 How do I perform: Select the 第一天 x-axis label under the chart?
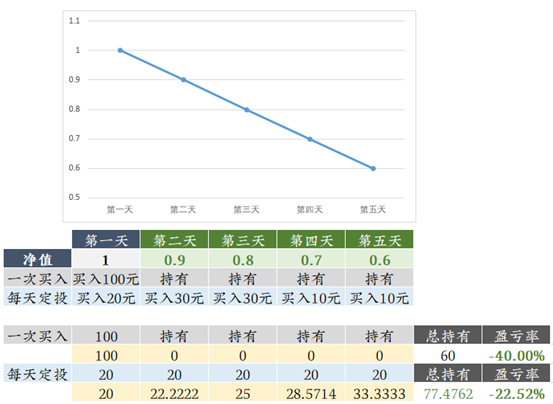(120, 210)
